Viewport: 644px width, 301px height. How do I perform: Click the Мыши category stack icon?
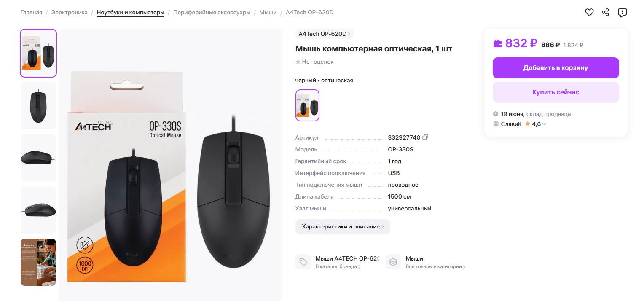(393, 262)
